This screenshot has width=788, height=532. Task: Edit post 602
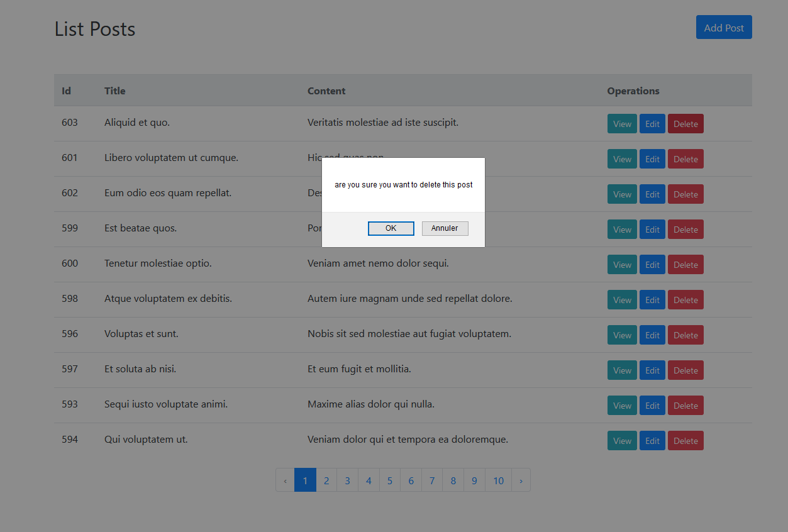pyautogui.click(x=652, y=194)
